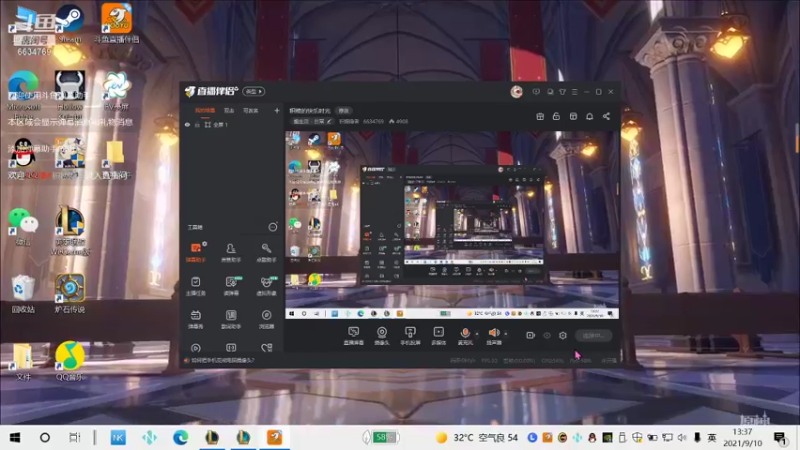Toggle visibility eye of 全屏 1 source

(x=187, y=124)
